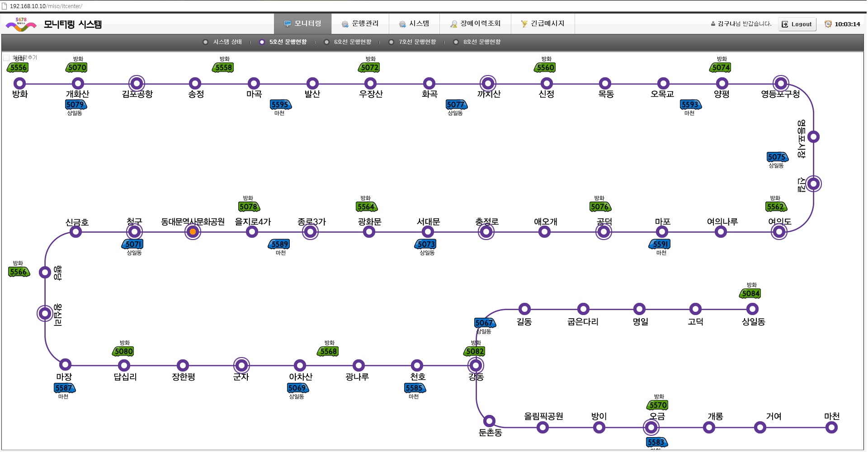Click green train 5070 at 개화산
This screenshot has width=868, height=452.
77,68
